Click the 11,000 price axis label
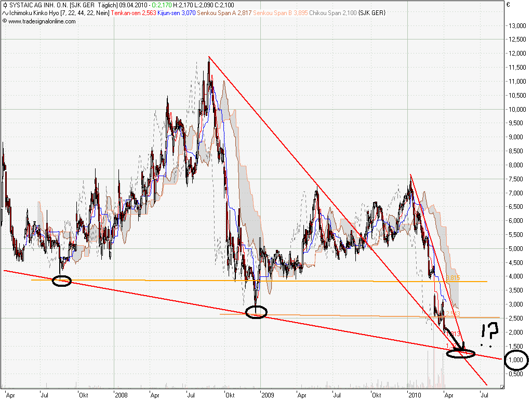 pyautogui.click(x=517, y=81)
